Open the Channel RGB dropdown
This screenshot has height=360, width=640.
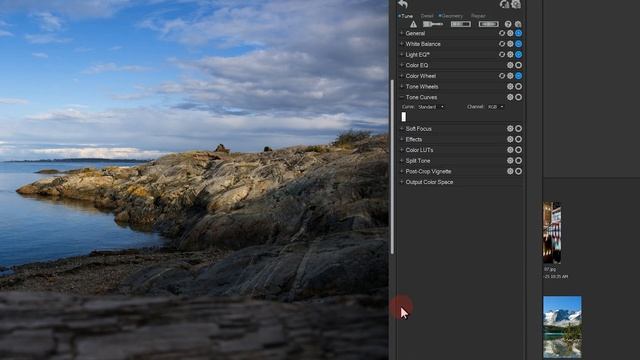point(496,107)
